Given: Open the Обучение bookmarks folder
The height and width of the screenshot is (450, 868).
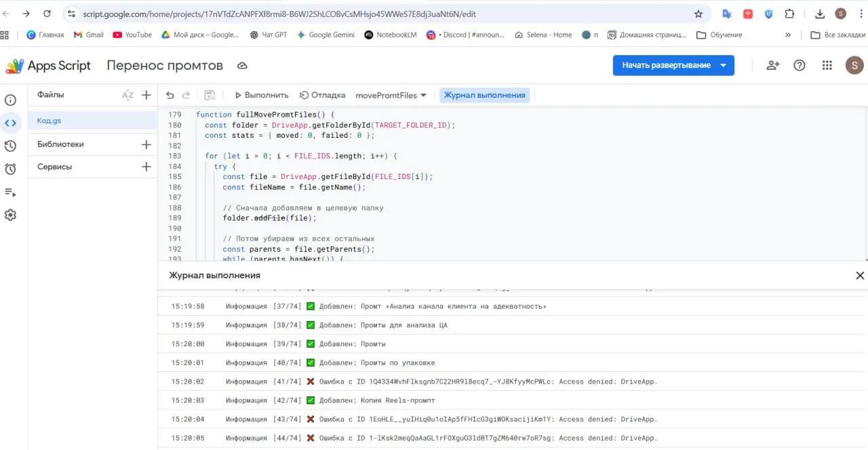Looking at the screenshot, I should (x=719, y=35).
